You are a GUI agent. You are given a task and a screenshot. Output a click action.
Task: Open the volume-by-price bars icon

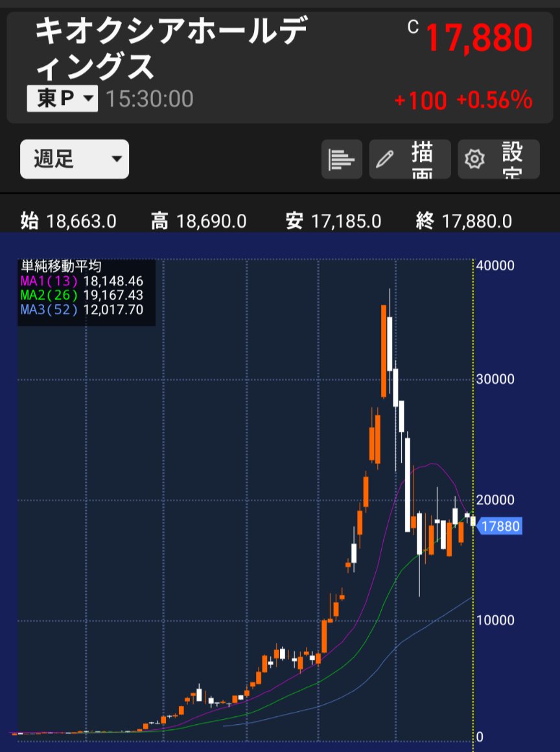click(x=342, y=159)
